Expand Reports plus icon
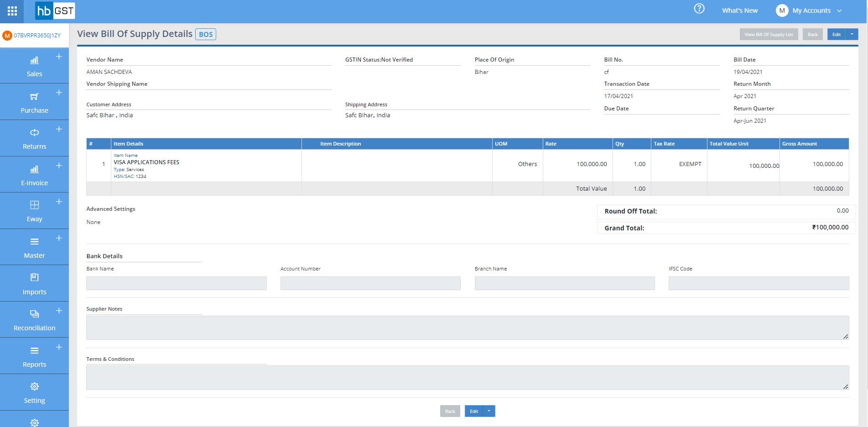The width and height of the screenshot is (868, 427). point(59,347)
